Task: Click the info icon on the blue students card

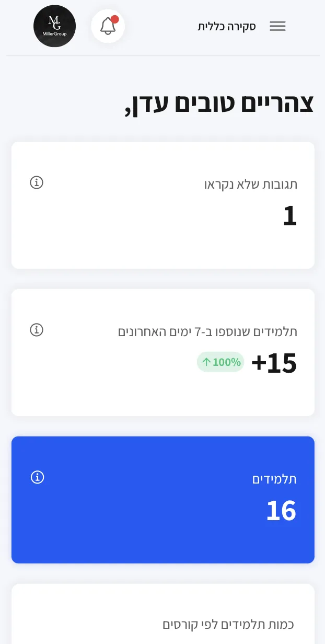Action: click(x=37, y=477)
